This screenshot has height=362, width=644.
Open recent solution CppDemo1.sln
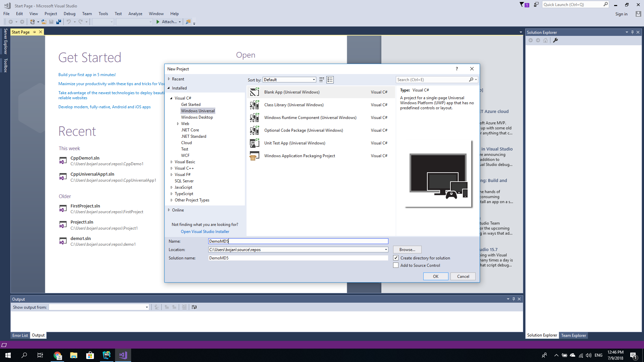(x=85, y=158)
